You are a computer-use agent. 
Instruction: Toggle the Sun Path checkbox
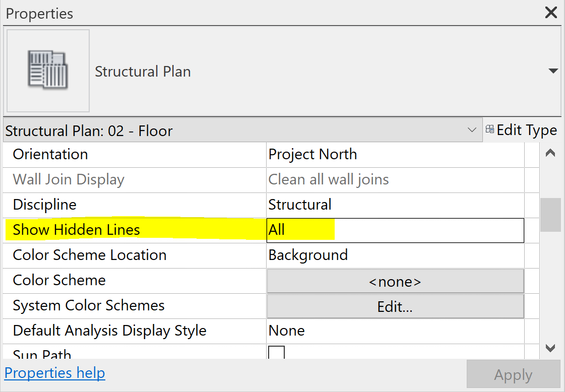(x=276, y=353)
